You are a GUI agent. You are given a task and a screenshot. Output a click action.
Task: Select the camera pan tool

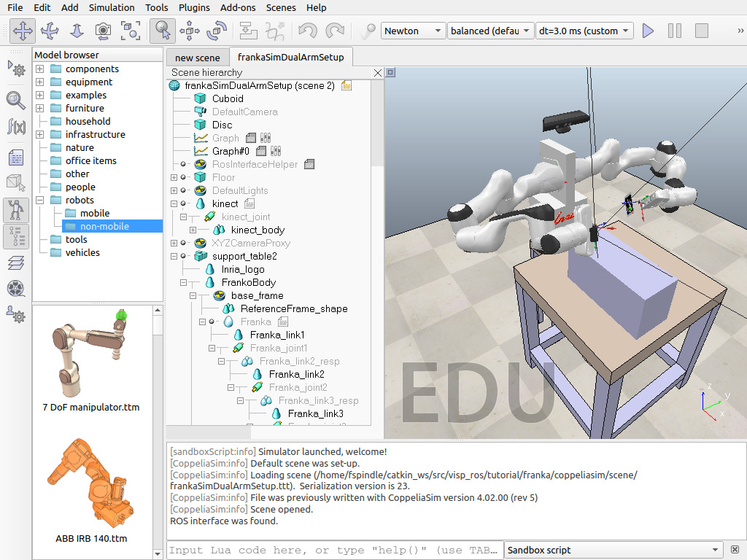tap(23, 31)
